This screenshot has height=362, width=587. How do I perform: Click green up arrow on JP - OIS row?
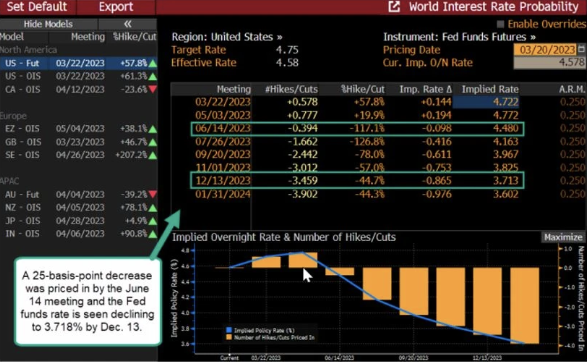click(153, 221)
